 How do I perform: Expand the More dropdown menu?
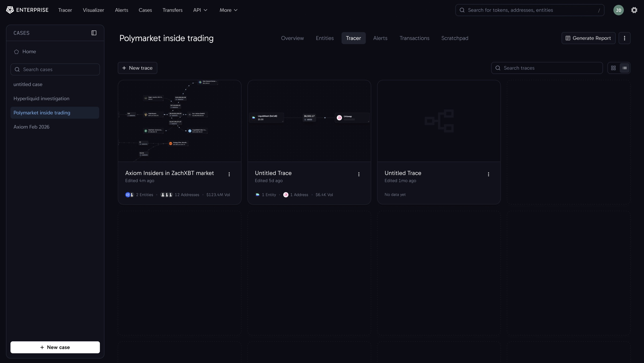[x=228, y=10]
